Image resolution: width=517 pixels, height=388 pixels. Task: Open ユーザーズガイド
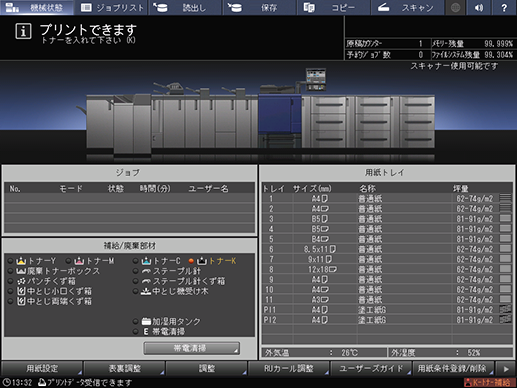pos(371,368)
